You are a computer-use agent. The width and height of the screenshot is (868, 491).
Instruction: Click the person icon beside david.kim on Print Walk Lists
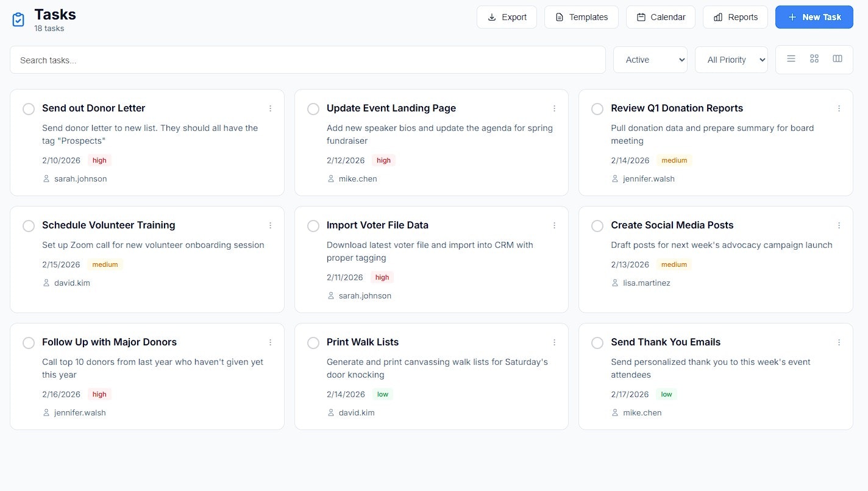(331, 412)
